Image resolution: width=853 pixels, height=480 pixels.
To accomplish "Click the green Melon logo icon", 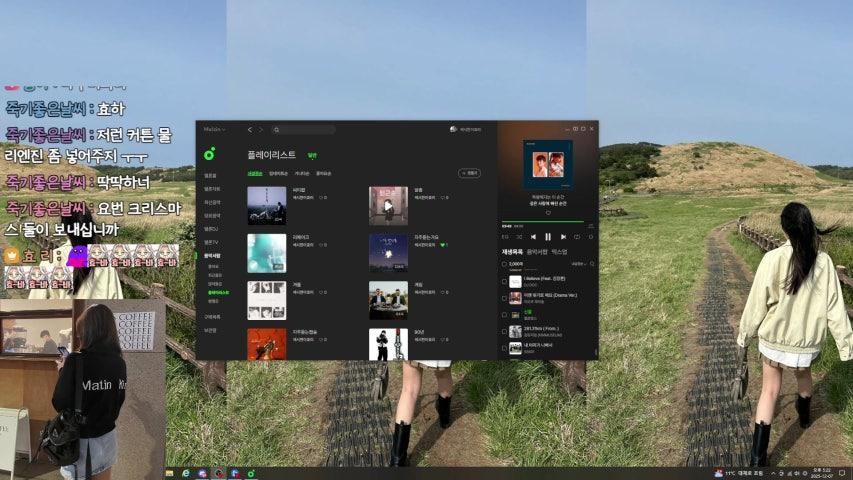I will coord(209,154).
